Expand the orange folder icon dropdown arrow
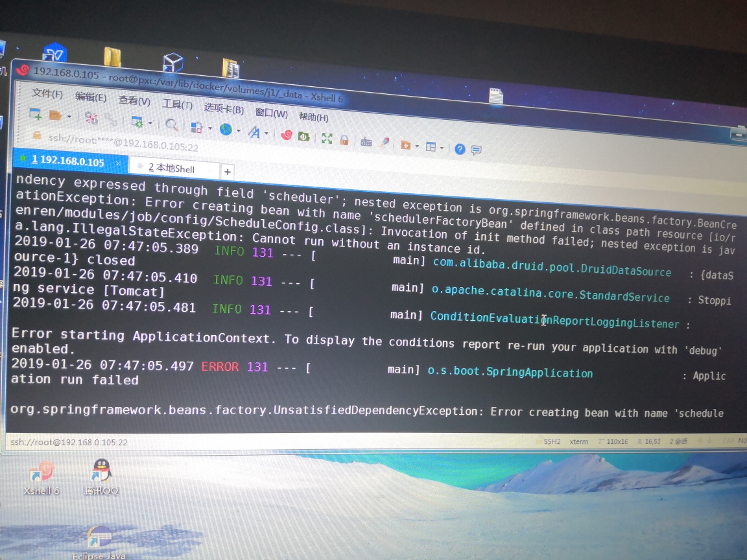The image size is (747, 560). point(418,146)
